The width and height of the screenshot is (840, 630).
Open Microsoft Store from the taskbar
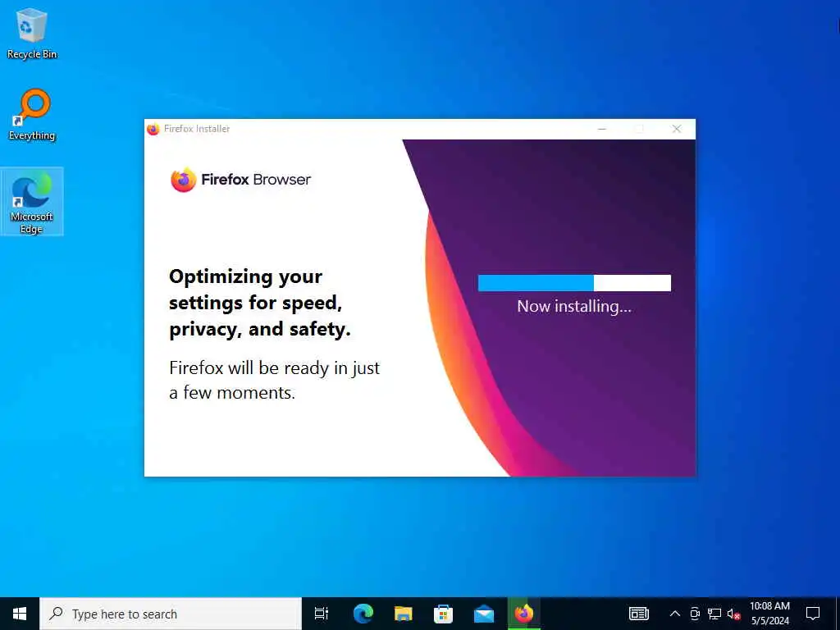click(x=444, y=614)
